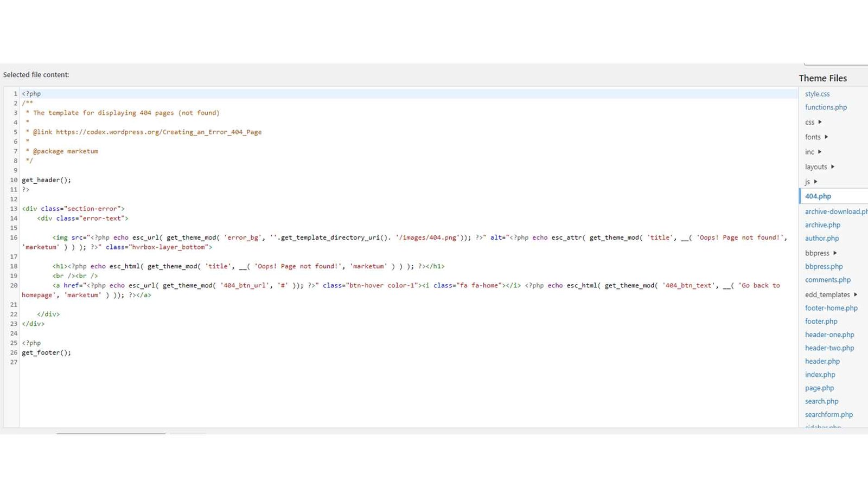
Task: Open header-one.php file
Action: 829,335
